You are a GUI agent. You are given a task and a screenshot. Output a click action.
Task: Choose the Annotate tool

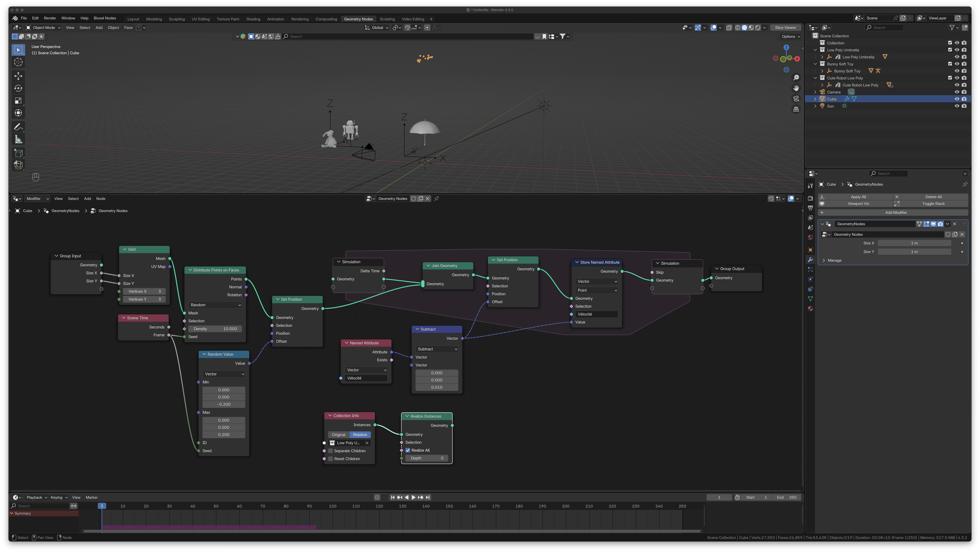(18, 127)
